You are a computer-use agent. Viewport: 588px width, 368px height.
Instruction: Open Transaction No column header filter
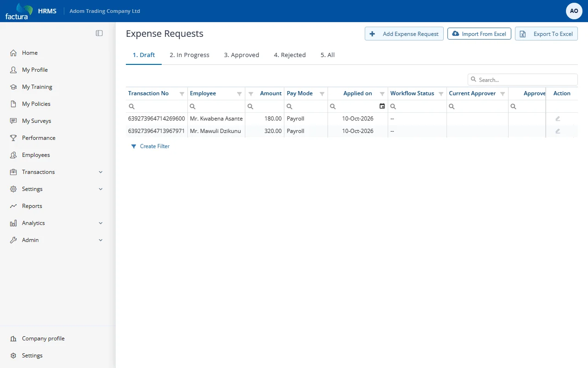coord(182,94)
